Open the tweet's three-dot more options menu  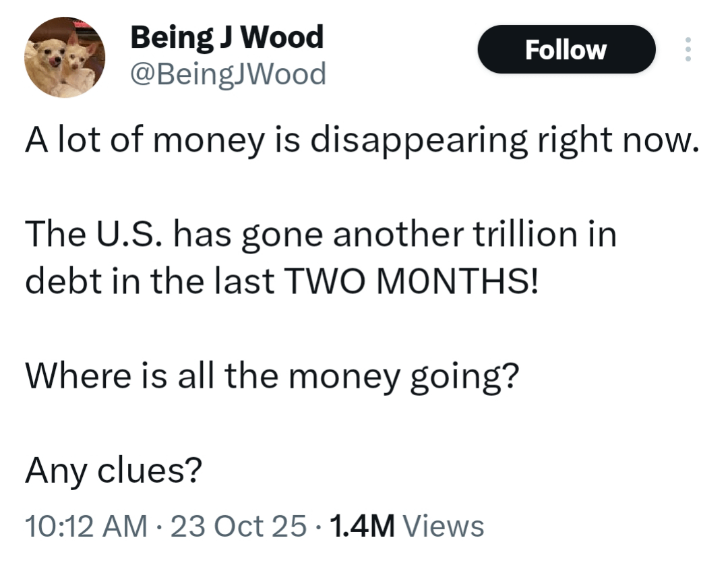(x=688, y=49)
